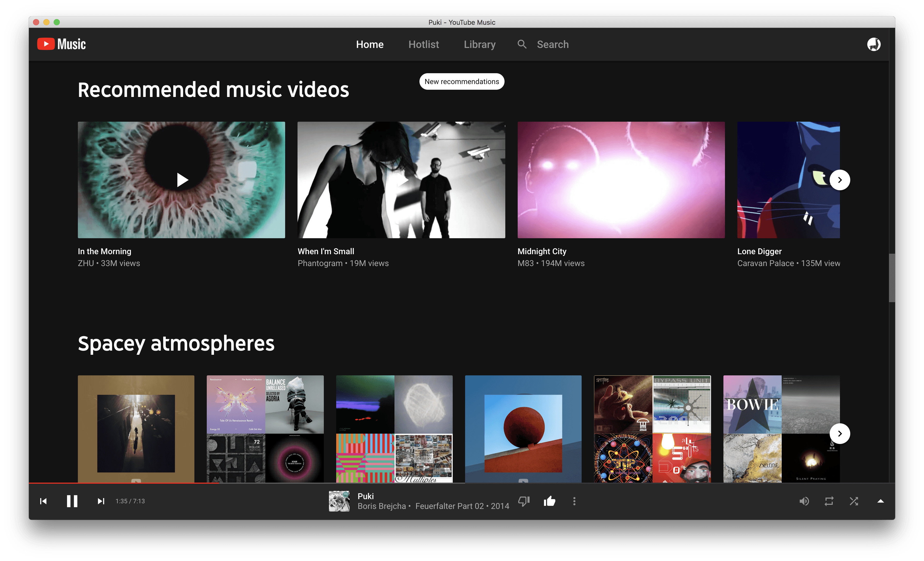
Task: Open the Boris Brejcha artist link
Action: click(x=381, y=506)
